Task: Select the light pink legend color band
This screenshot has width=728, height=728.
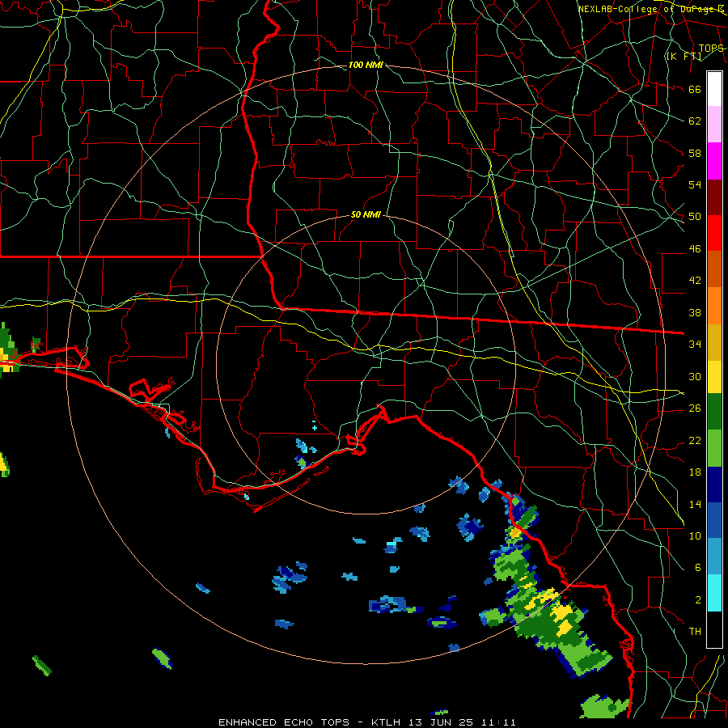Action: 714,125
